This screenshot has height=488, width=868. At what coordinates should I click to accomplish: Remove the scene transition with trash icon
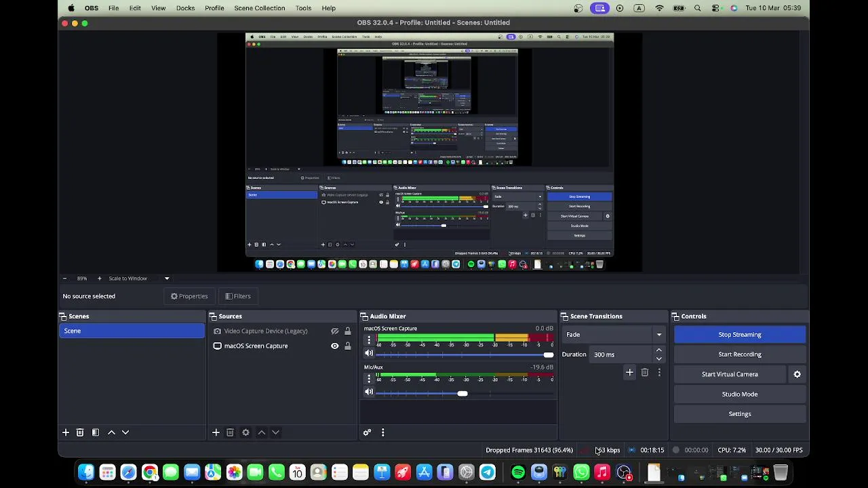click(x=645, y=372)
